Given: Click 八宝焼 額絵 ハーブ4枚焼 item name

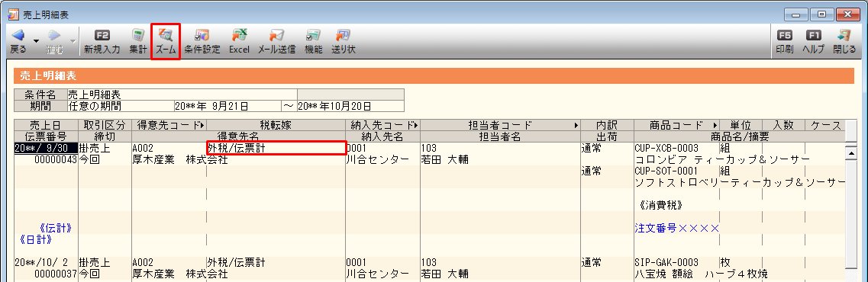Looking at the screenshot, I should click(x=702, y=274).
